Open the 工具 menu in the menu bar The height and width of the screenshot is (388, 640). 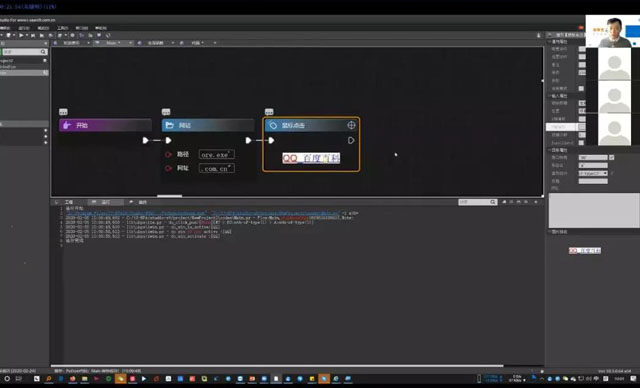[x=62, y=28]
